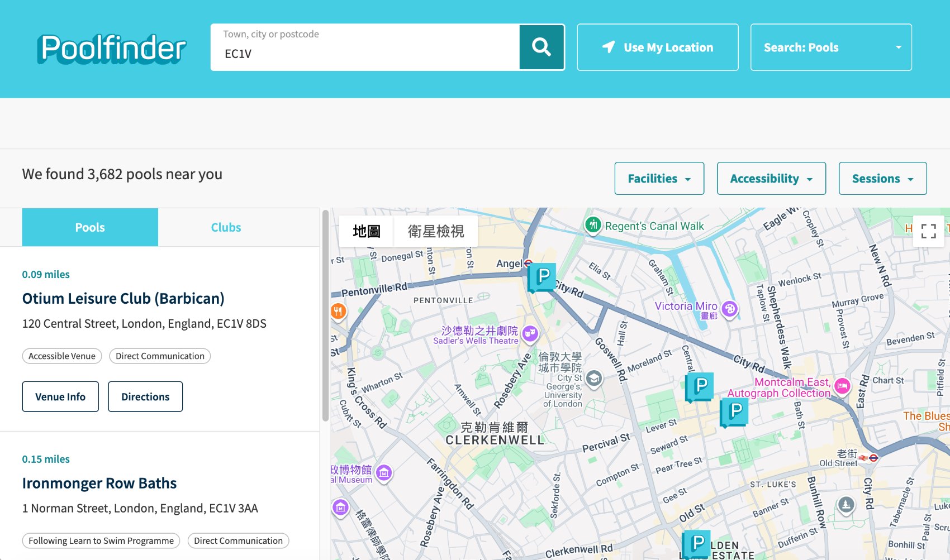950x560 pixels.
Task: Click the 0.09 miles distance text
Action: [46, 274]
